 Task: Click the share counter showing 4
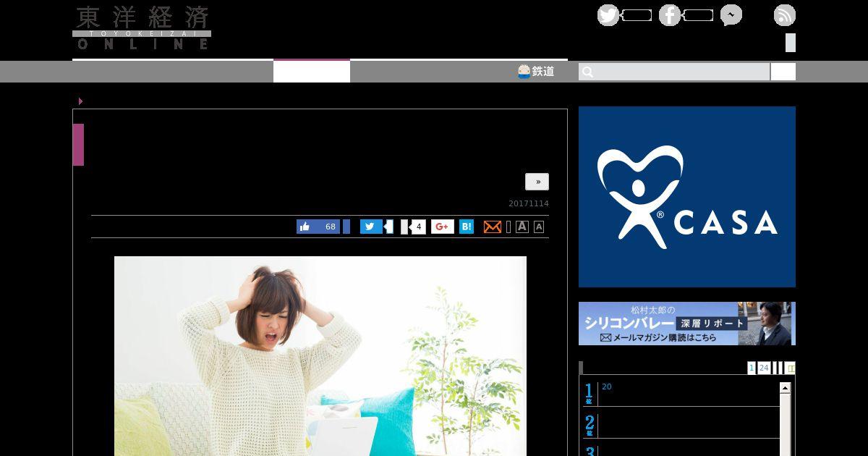click(418, 227)
